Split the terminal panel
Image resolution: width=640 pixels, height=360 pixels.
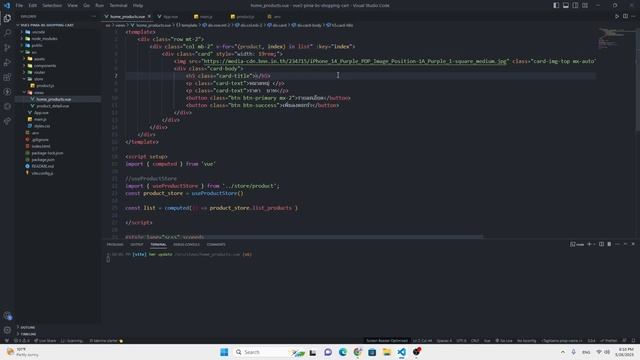pyautogui.click(x=601, y=244)
